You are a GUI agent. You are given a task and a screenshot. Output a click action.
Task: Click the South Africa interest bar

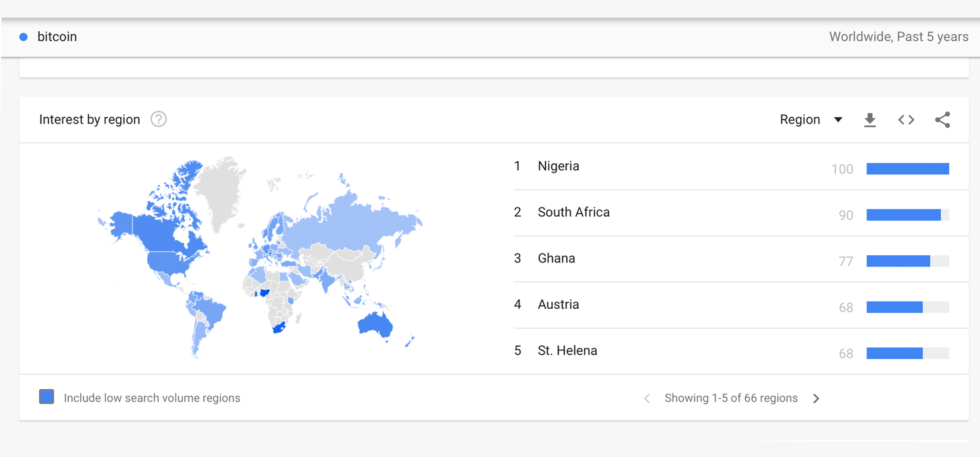(x=904, y=215)
